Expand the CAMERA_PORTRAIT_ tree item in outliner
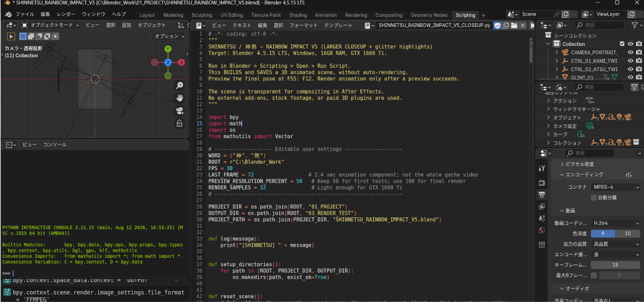This screenshot has height=302, width=644. click(557, 52)
